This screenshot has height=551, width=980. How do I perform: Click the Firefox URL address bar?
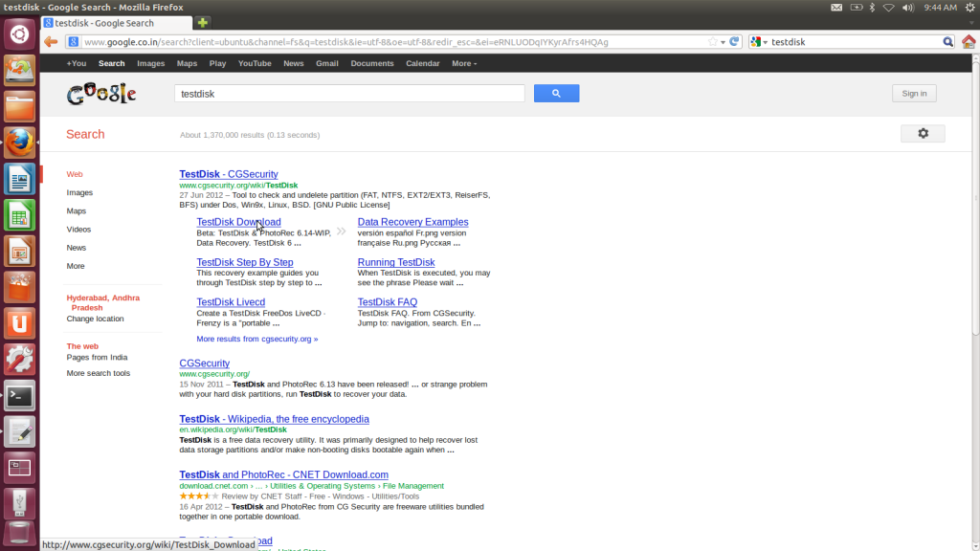coord(393,42)
